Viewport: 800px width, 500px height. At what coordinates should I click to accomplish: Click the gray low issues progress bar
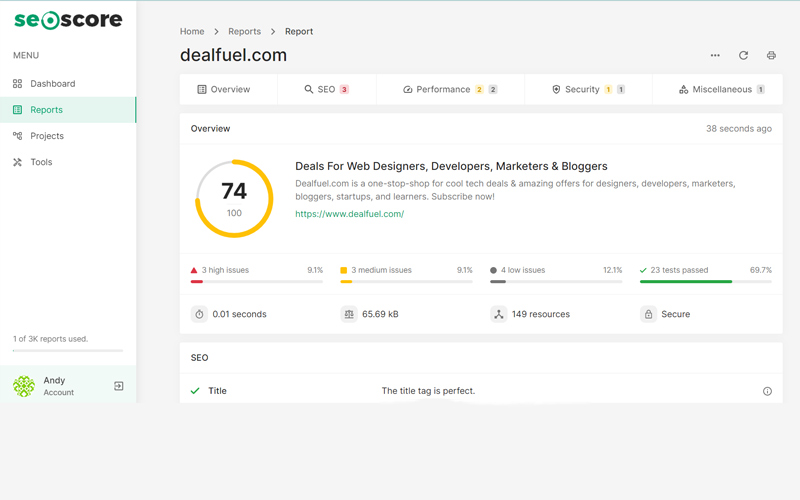[x=556, y=281]
